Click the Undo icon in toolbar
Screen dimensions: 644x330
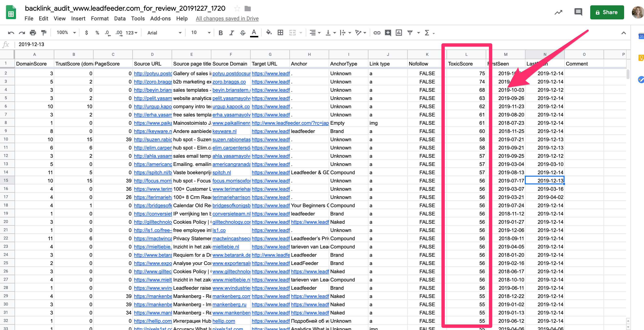click(x=11, y=33)
